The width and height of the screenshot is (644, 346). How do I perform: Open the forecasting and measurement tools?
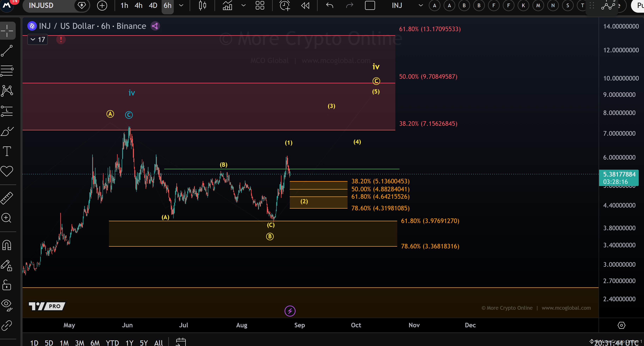pos(7,111)
